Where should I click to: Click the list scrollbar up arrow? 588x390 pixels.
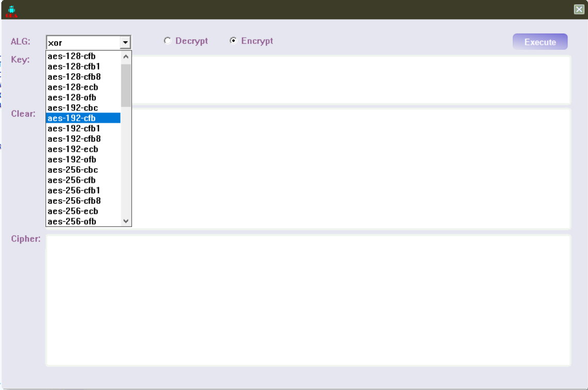point(126,57)
